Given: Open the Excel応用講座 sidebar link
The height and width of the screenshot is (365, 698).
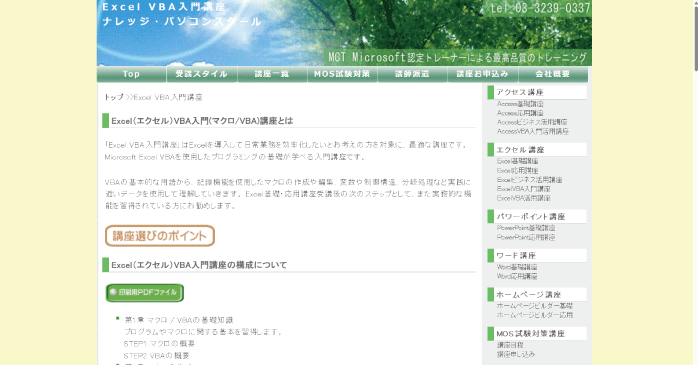Looking at the screenshot, I should 517,170.
